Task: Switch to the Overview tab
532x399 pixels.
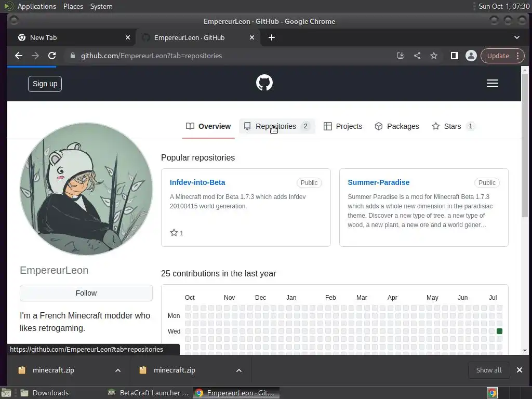Action: pos(208,126)
